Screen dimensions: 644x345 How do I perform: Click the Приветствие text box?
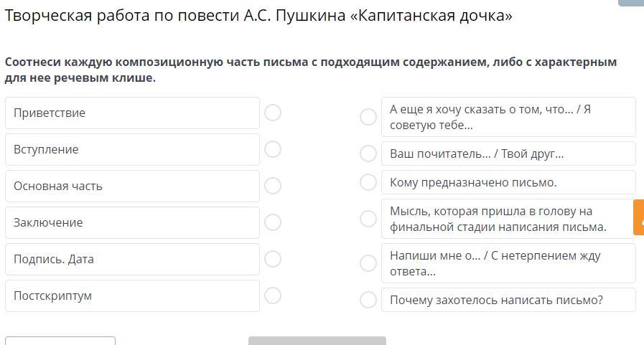click(132, 113)
